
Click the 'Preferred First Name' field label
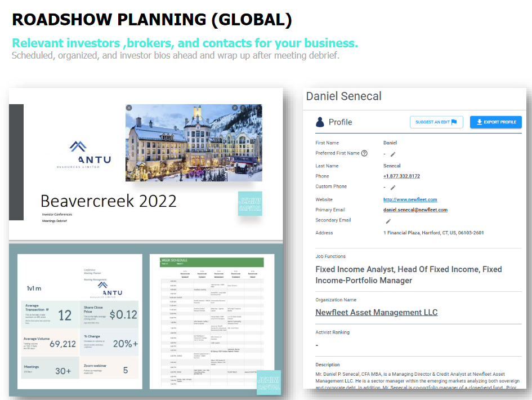pyautogui.click(x=338, y=153)
